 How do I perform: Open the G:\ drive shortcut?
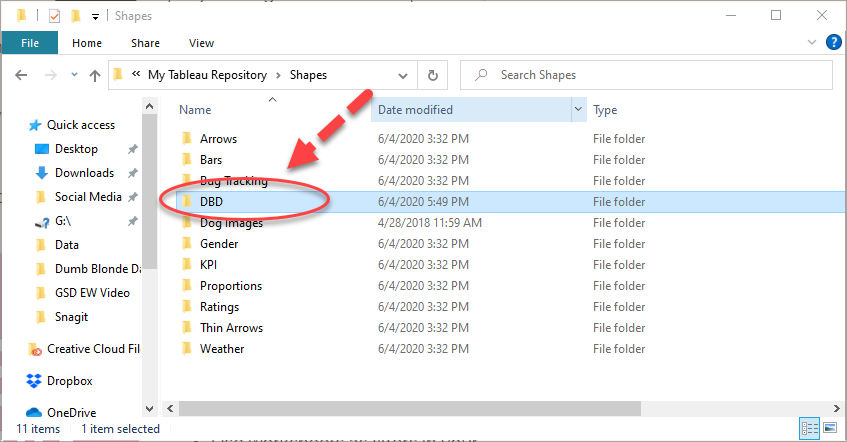point(63,221)
